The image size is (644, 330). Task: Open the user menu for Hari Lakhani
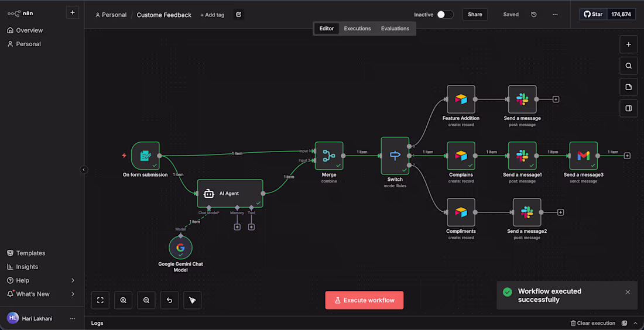coord(72,318)
